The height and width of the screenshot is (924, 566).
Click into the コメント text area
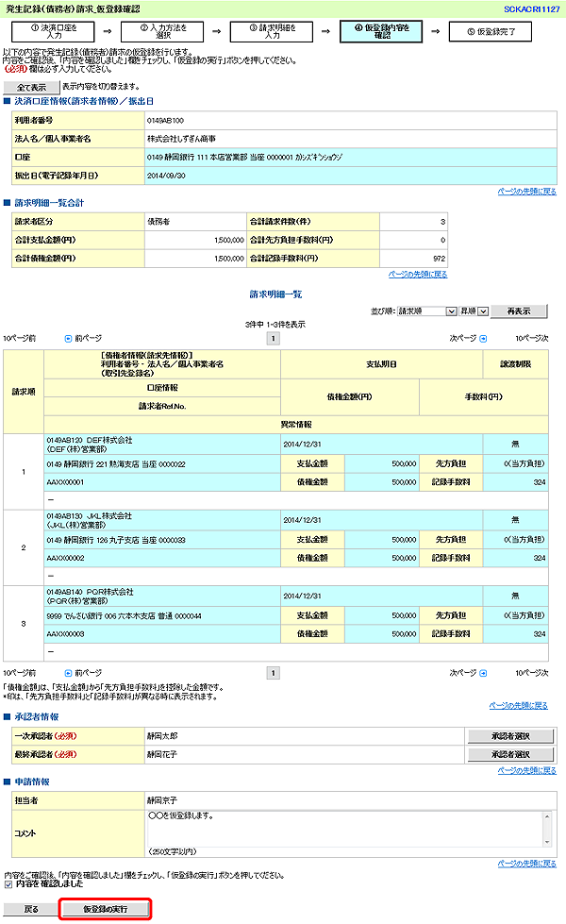click(345, 829)
